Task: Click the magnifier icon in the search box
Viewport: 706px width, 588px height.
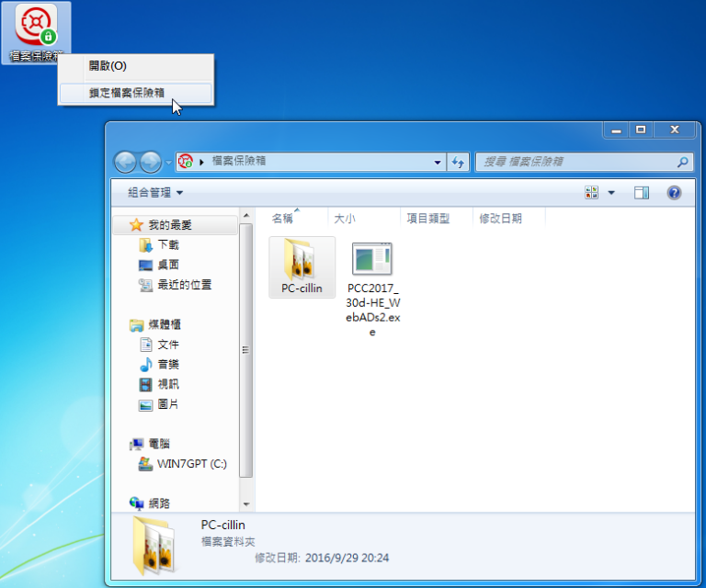Action: (x=683, y=162)
